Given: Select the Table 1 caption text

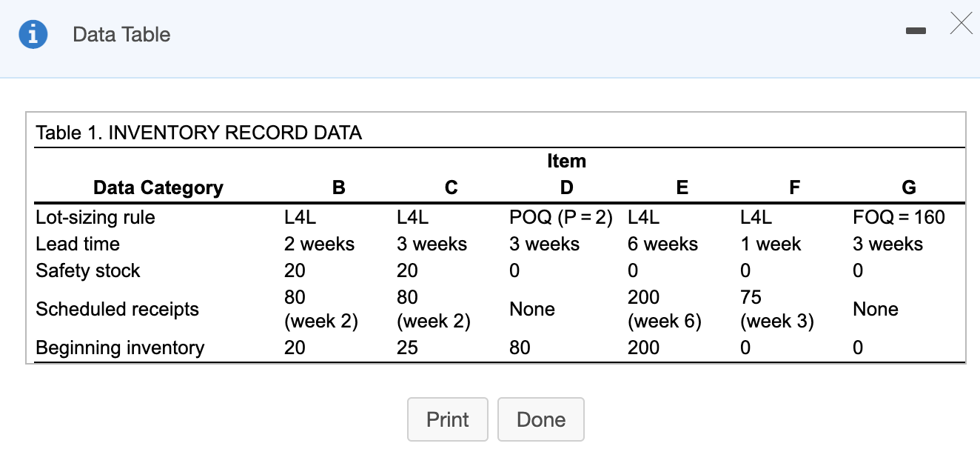Looking at the screenshot, I should (198, 132).
